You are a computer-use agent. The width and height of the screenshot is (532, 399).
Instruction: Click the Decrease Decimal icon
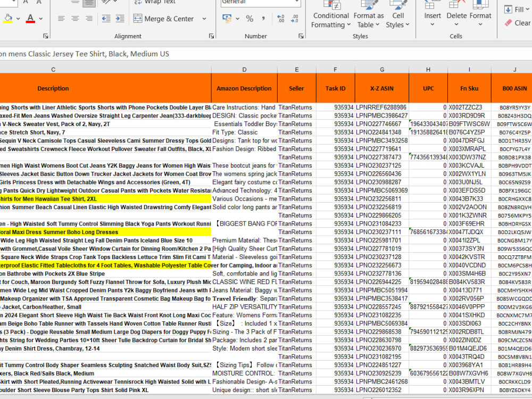tap(295, 19)
